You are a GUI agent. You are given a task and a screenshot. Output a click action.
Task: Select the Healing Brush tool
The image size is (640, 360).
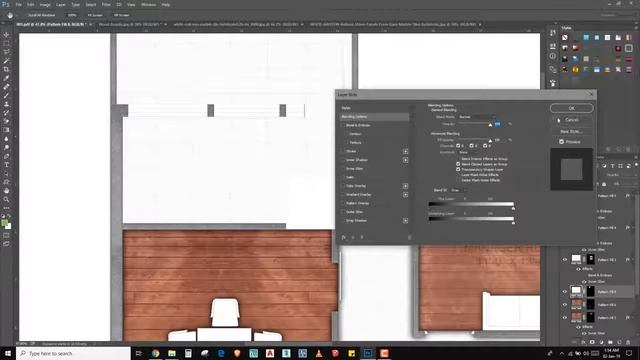click(6, 87)
